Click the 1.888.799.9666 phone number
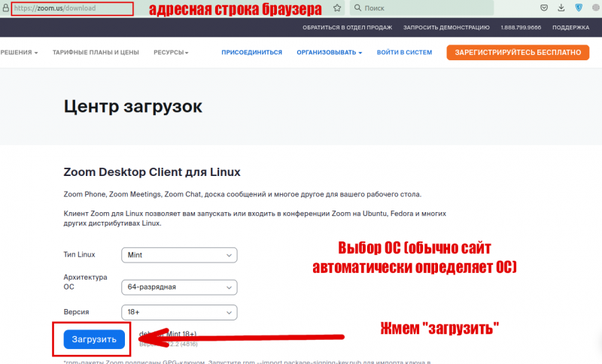 tap(521, 28)
